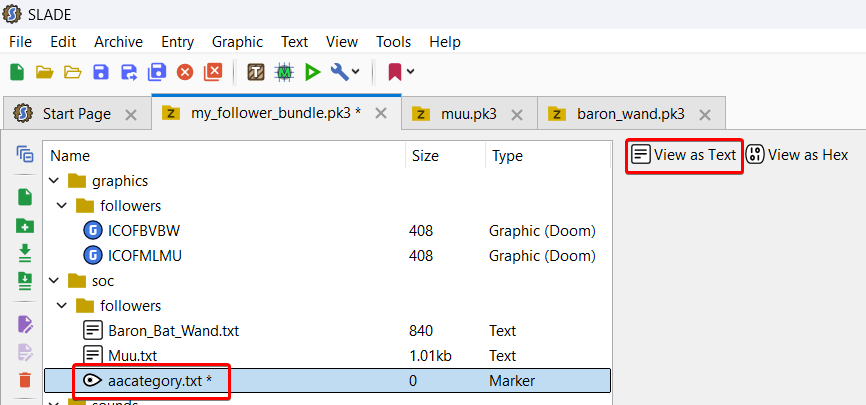Image resolution: width=866 pixels, height=405 pixels.
Task: Open the Map Editor tool
Action: pyautogui.click(x=284, y=72)
